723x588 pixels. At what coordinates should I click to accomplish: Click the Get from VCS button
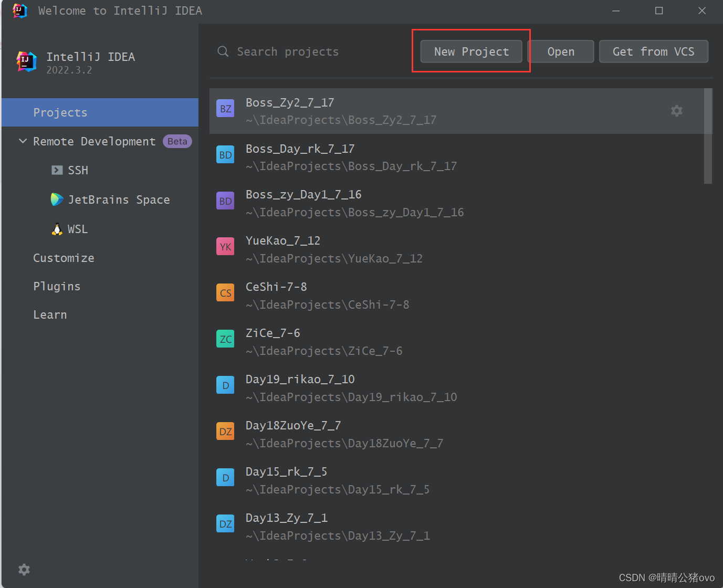654,51
